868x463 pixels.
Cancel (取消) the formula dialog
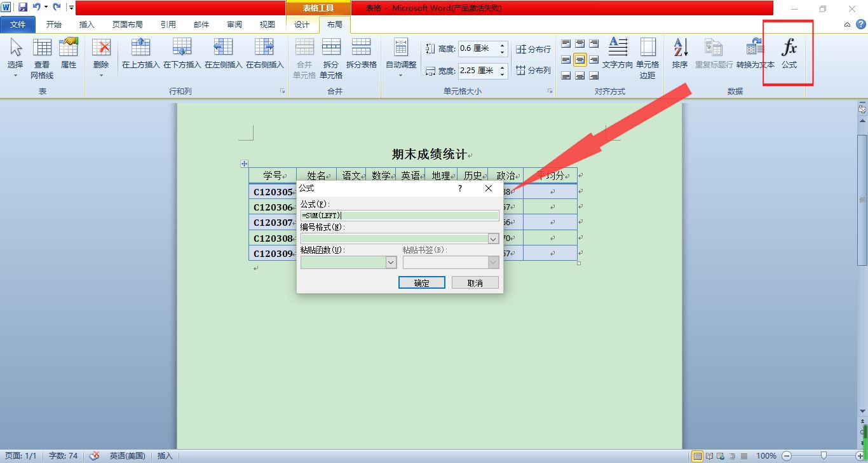(x=475, y=282)
